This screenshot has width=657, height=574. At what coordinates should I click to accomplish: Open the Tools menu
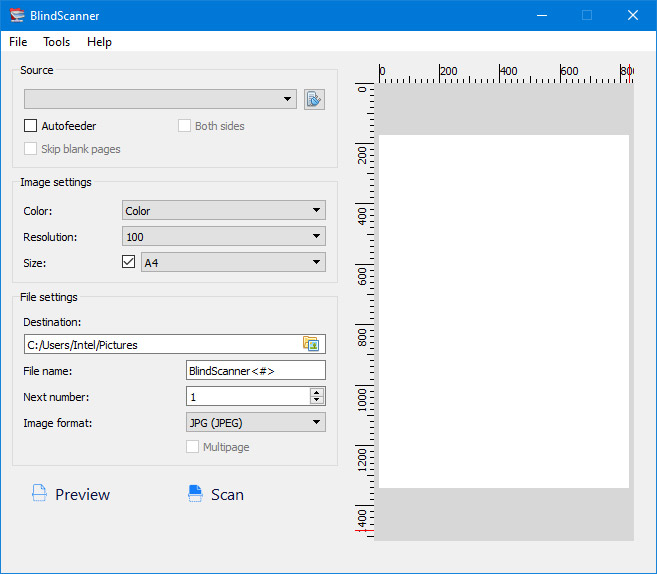click(57, 42)
